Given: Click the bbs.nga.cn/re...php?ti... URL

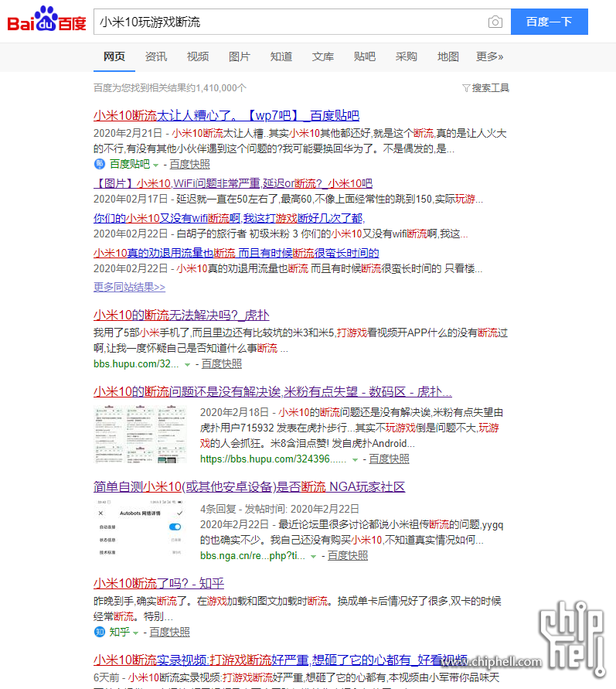Looking at the screenshot, I should (253, 556).
